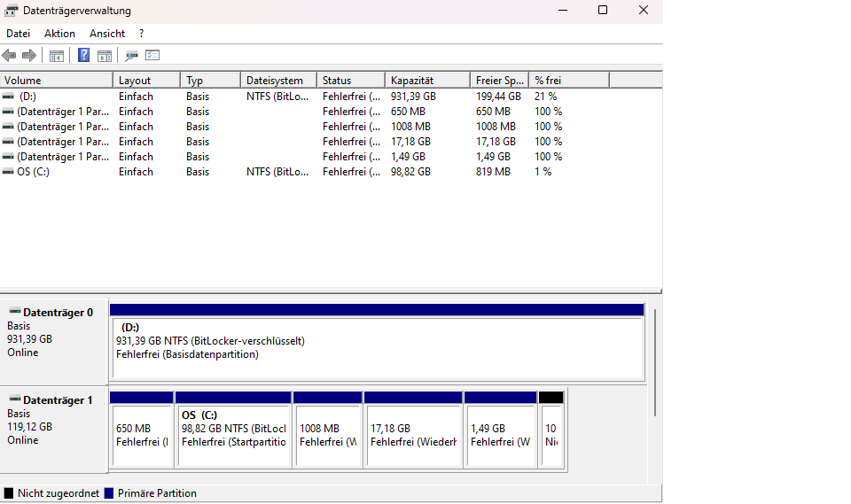Sort by the Freier Sp... column header
This screenshot has height=504, width=851.
click(500, 81)
